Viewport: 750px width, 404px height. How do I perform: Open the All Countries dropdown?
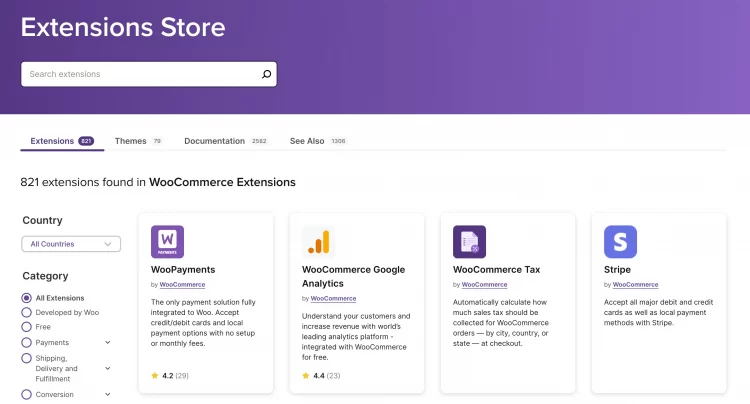[71, 244]
